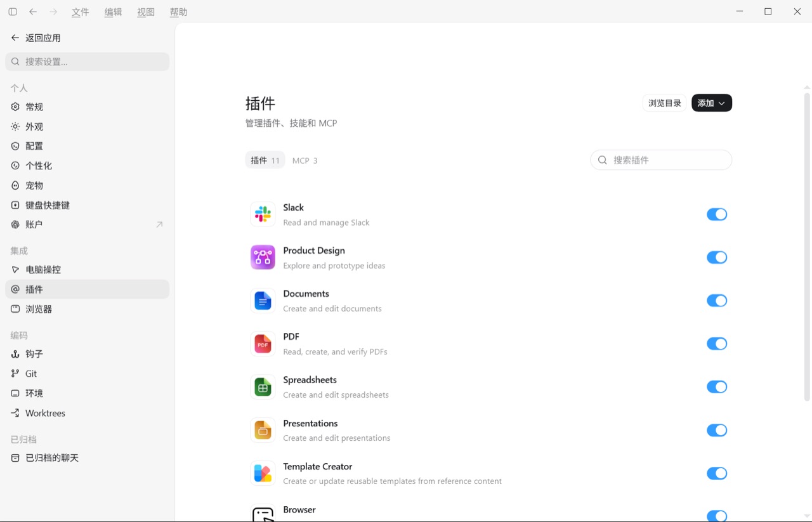Expand the 添加 dropdown button
The width and height of the screenshot is (812, 522).
tap(712, 103)
